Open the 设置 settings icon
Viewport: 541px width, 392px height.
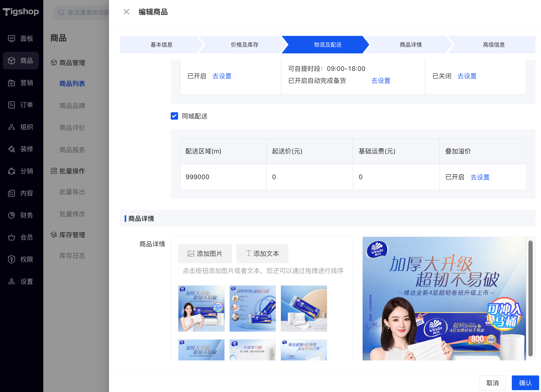12,282
